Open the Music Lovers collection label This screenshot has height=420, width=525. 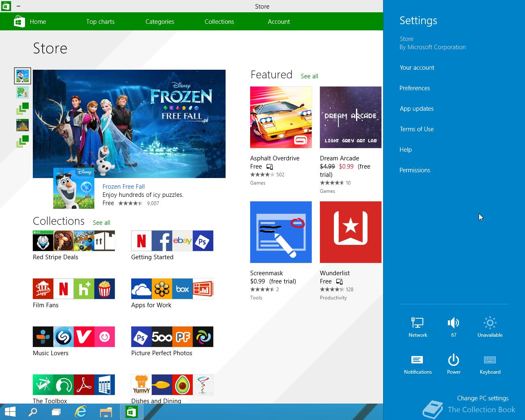50,353
